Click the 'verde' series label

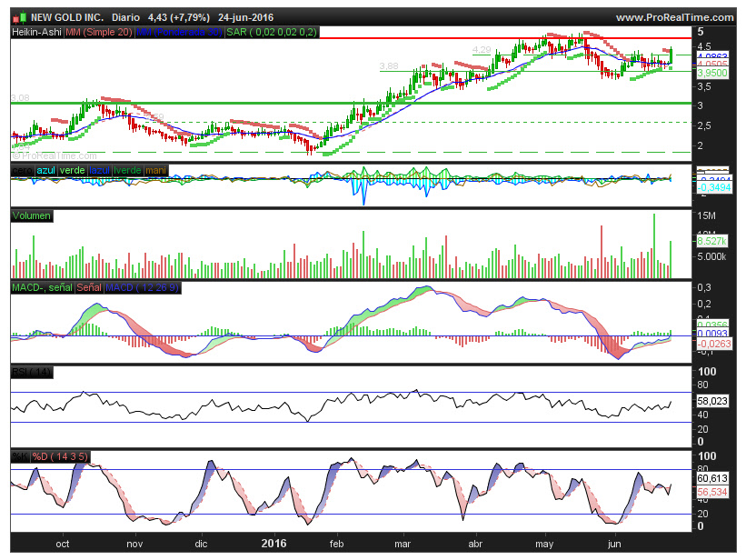(x=73, y=170)
